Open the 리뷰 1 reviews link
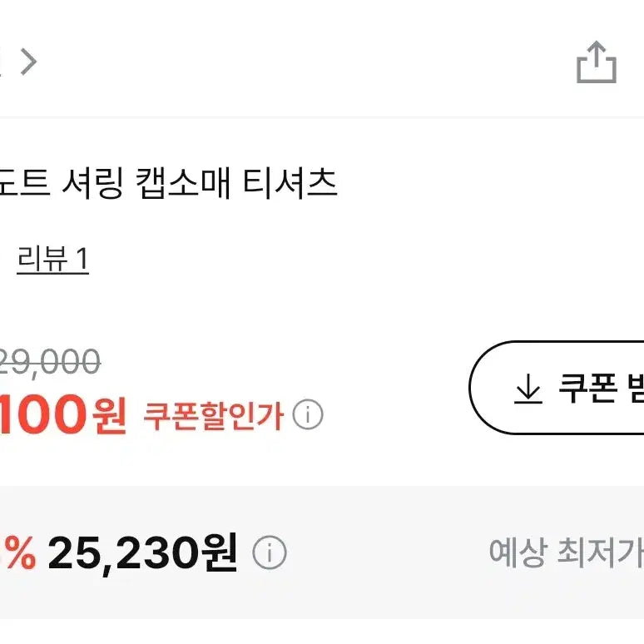 52,259
